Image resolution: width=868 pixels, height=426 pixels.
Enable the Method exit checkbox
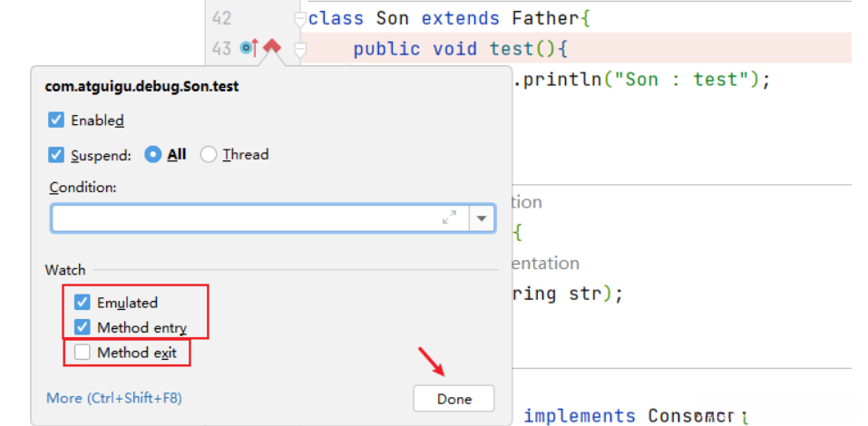pos(83,353)
